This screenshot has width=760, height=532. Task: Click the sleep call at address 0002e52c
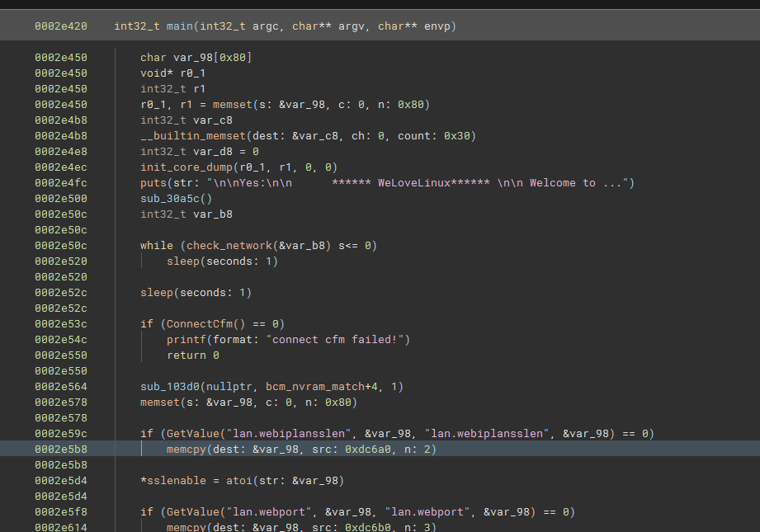[x=157, y=293]
